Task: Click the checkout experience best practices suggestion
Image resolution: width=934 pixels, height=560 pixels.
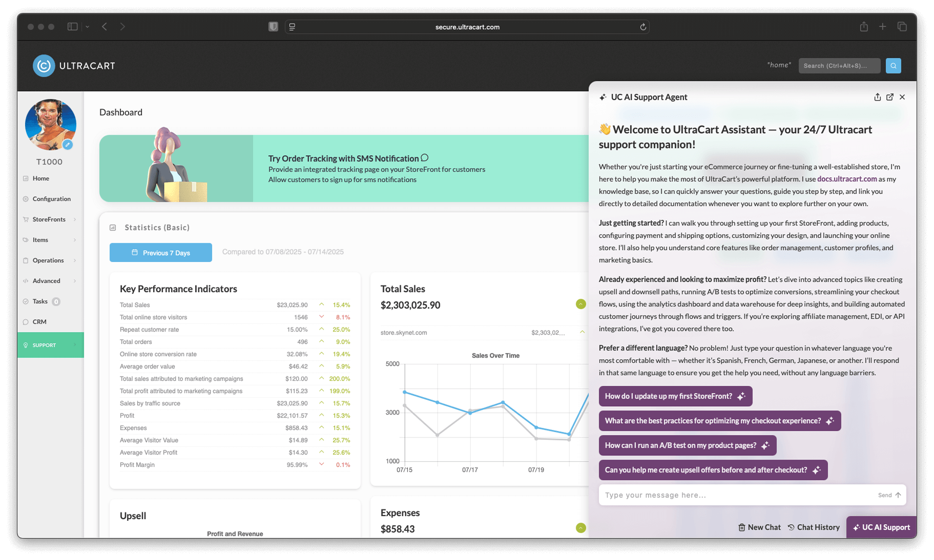Action: [x=720, y=421]
